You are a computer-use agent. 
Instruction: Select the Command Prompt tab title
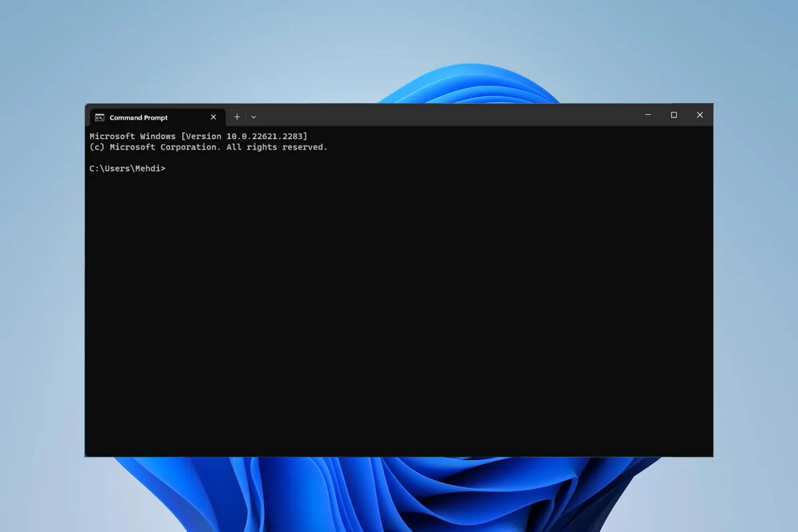click(138, 118)
